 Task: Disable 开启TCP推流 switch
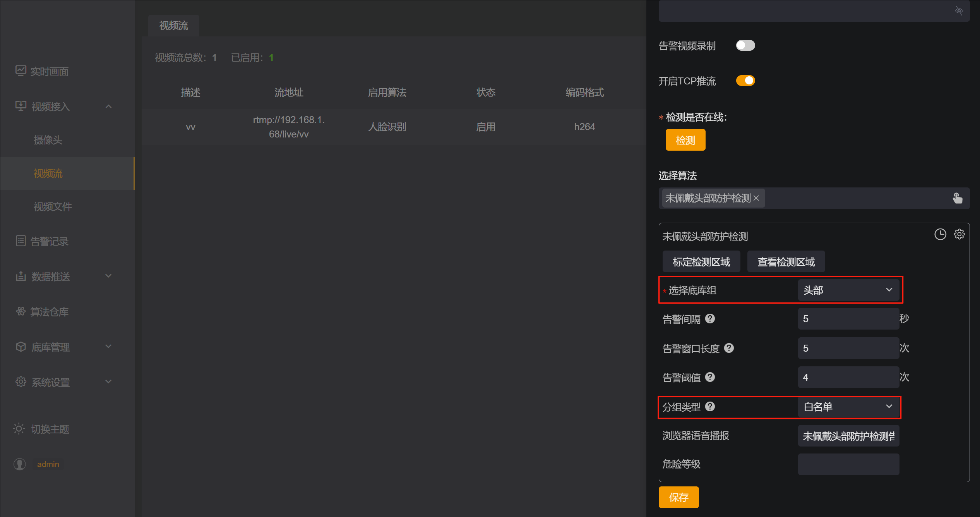pyautogui.click(x=745, y=81)
